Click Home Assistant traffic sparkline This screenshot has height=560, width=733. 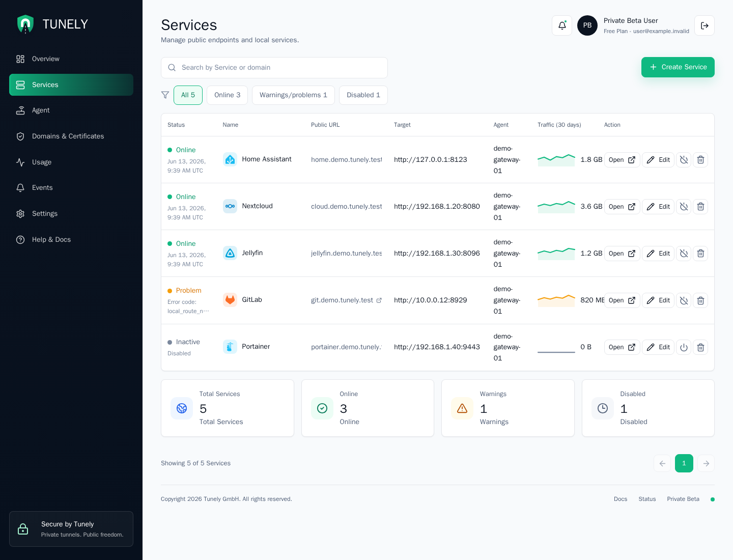point(556,160)
